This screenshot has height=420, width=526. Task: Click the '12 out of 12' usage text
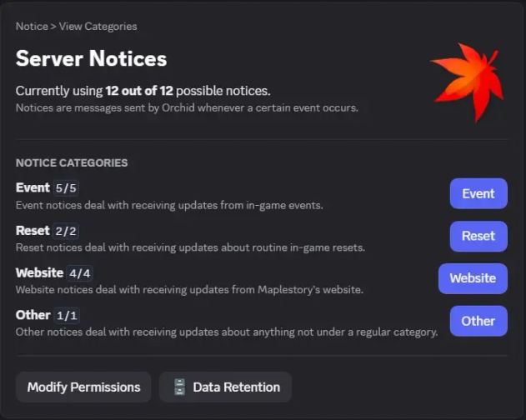click(139, 91)
